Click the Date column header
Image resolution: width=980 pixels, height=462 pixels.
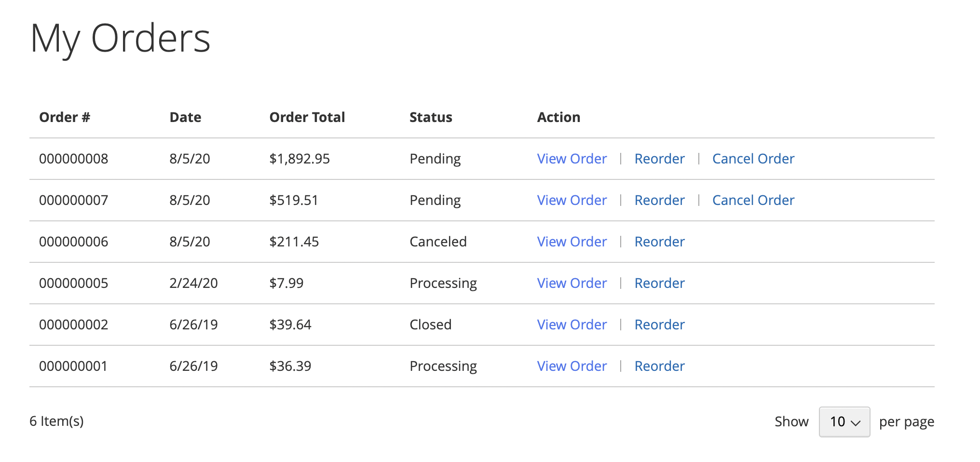[x=185, y=117]
